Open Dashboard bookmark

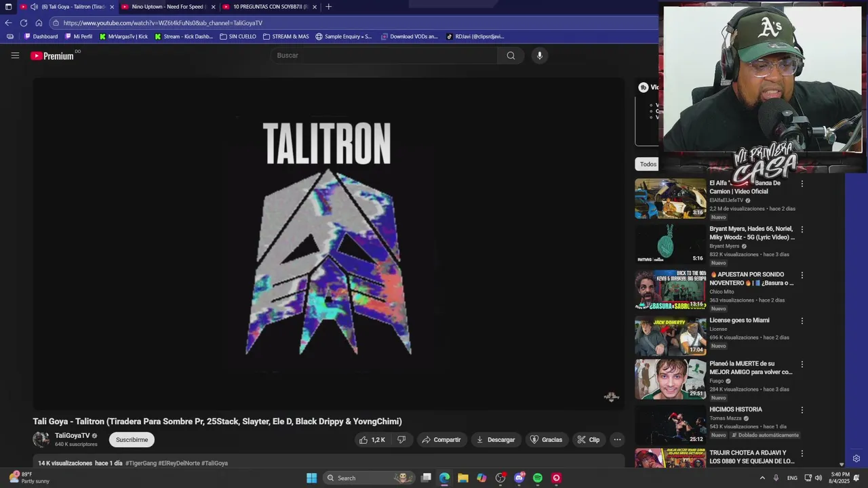coord(41,37)
